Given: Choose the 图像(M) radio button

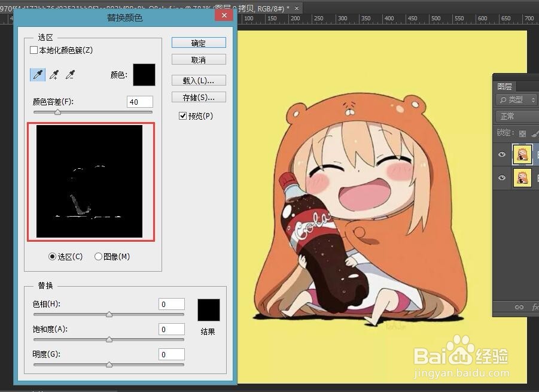Looking at the screenshot, I should 98,257.
